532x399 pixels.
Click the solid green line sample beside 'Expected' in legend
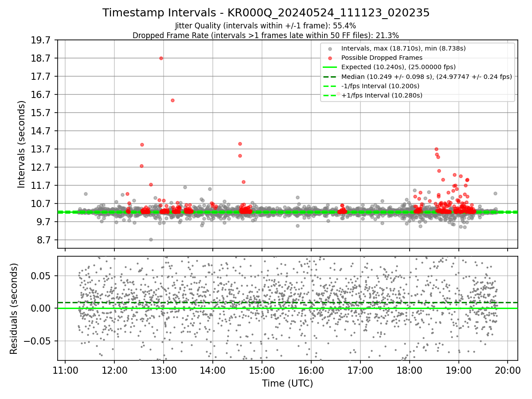[x=330, y=67]
